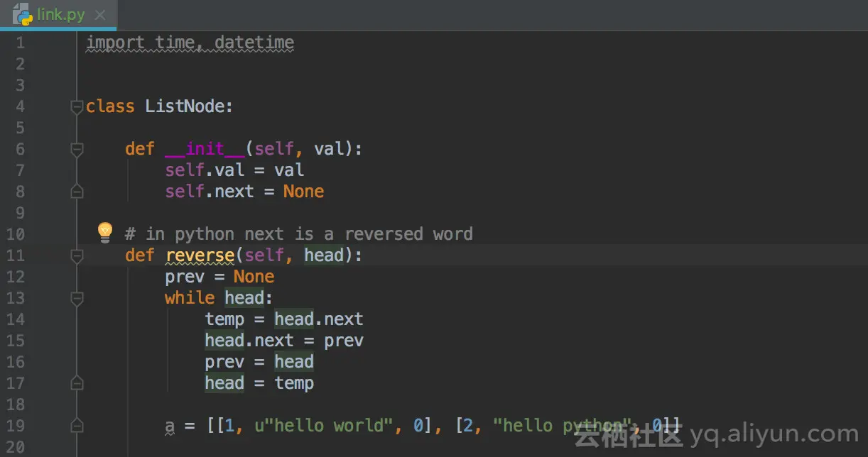This screenshot has width=868, height=457.
Task: Click the 'ListNode' class name
Action: coord(185,106)
